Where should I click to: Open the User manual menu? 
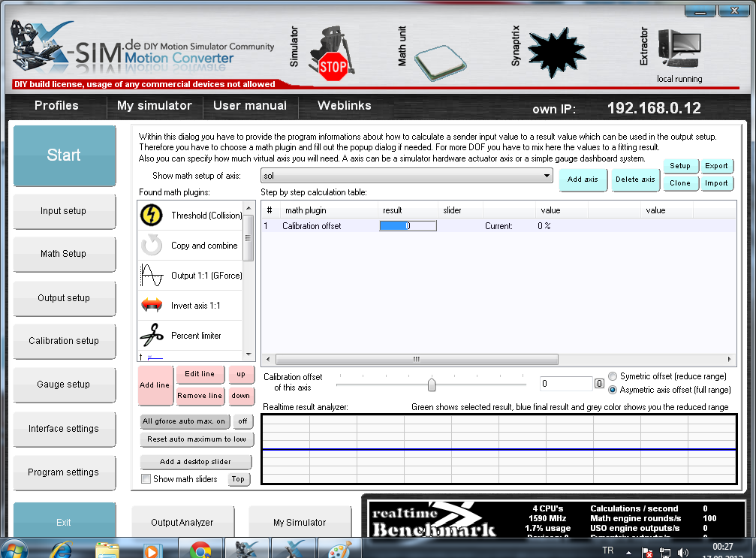pos(250,106)
